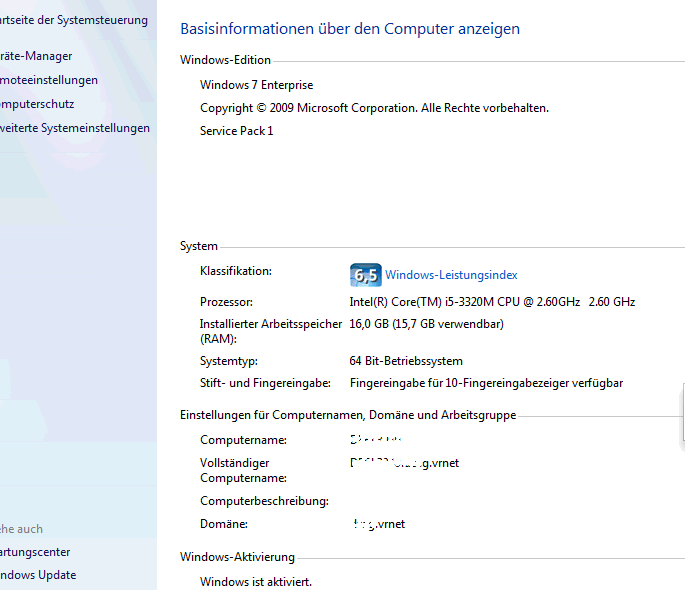Click the Basisinformationen page heading
The height and width of the screenshot is (590, 685).
click(x=349, y=29)
